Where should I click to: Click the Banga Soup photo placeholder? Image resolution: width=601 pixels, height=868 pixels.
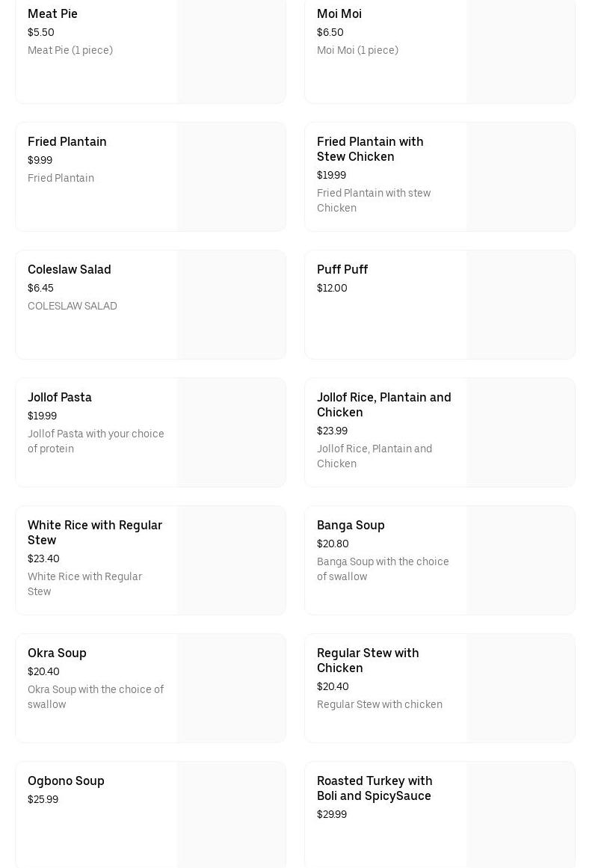pyautogui.click(x=520, y=561)
